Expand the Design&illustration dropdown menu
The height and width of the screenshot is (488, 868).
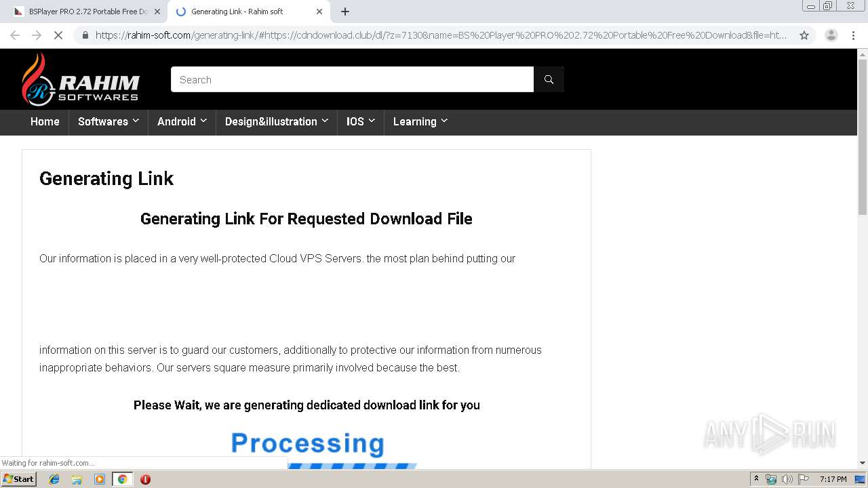pos(277,122)
